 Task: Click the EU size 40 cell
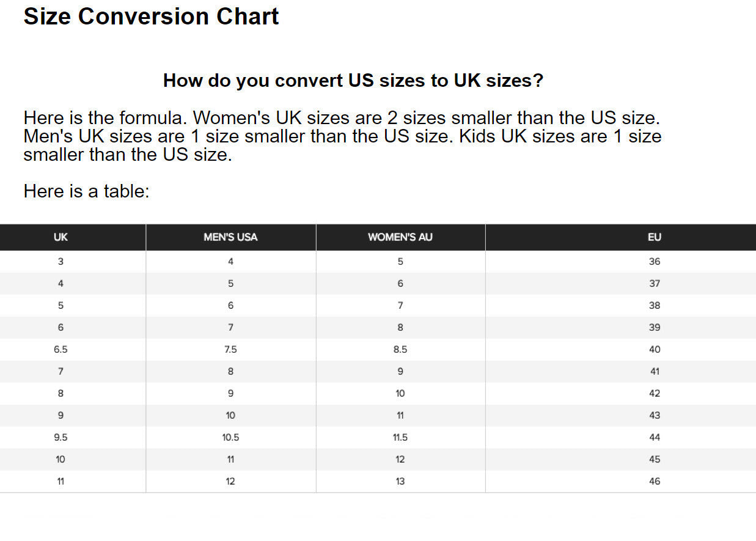(655, 350)
